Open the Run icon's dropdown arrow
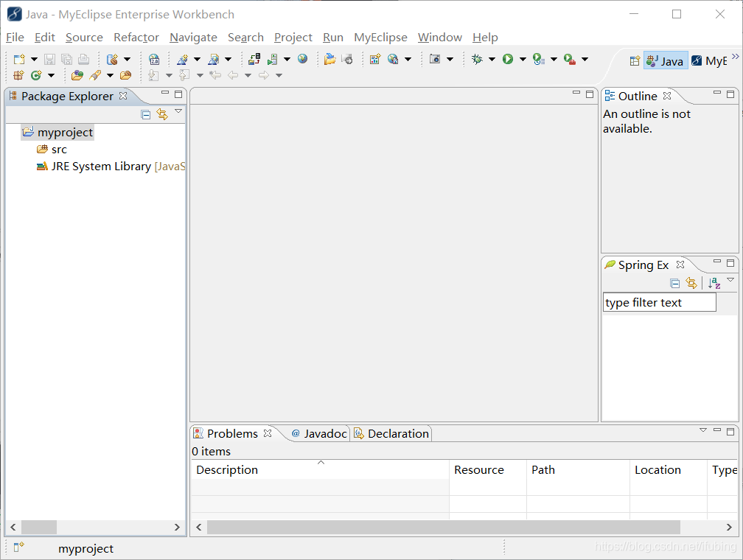This screenshot has height=560, width=743. 523,59
